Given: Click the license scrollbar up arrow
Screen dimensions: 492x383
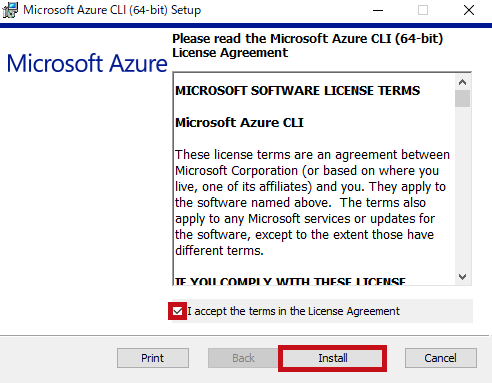Looking at the screenshot, I should tap(462, 82).
